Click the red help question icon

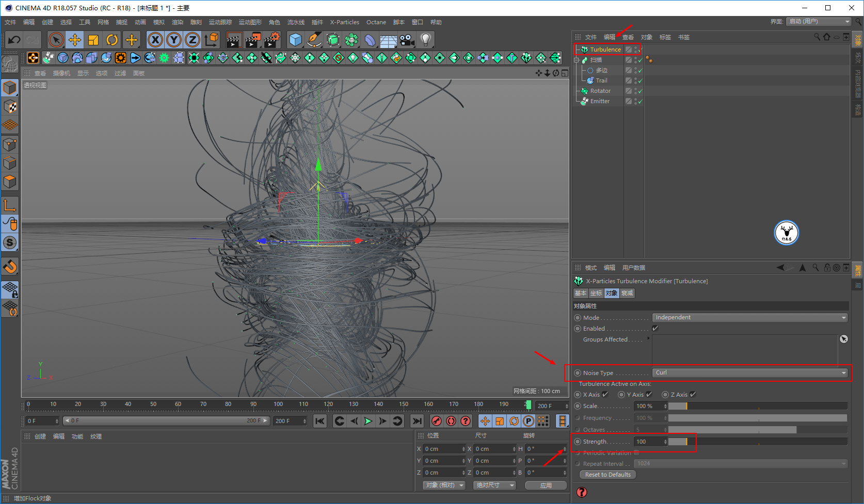582,492
